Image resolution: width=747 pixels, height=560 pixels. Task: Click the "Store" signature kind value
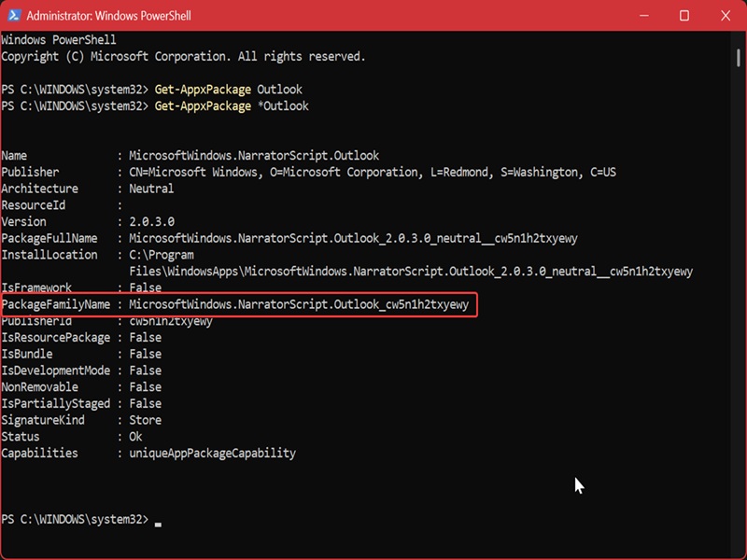coord(146,420)
